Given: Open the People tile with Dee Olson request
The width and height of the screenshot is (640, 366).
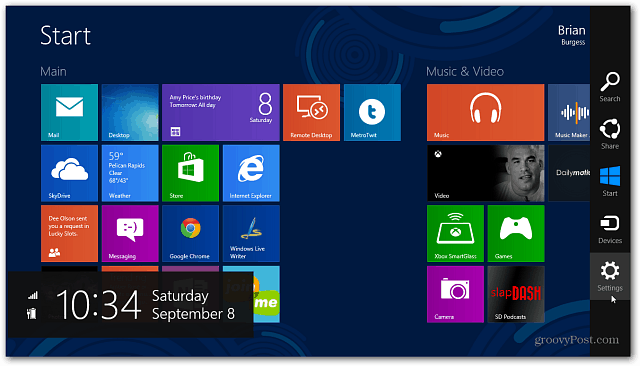Looking at the screenshot, I should click(69, 233).
